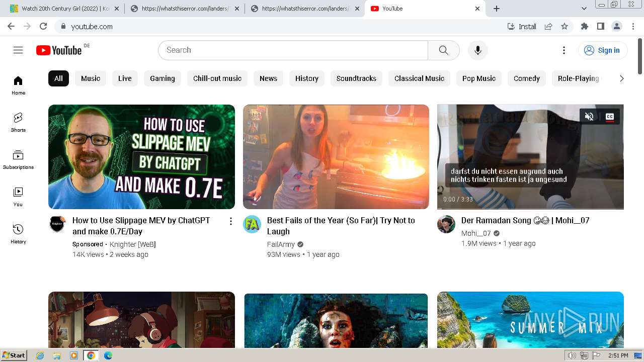Image resolution: width=644 pixels, height=362 pixels.
Task: Select the Pop Music chip
Action: point(479,78)
